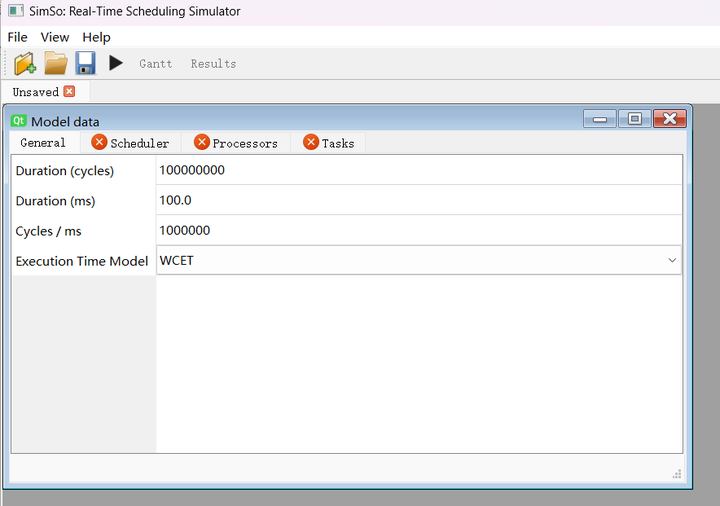This screenshot has width=720, height=506.
Task: Open the File menu
Action: click(x=17, y=37)
